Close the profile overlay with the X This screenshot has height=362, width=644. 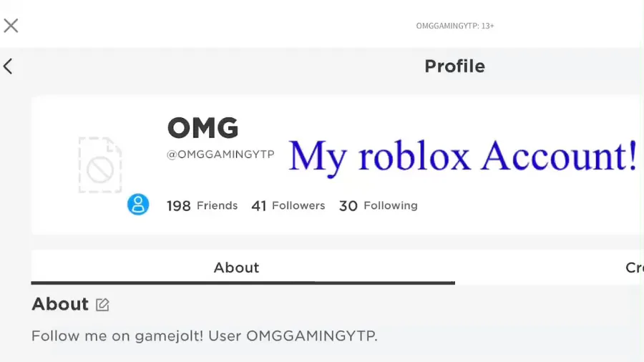tap(11, 26)
